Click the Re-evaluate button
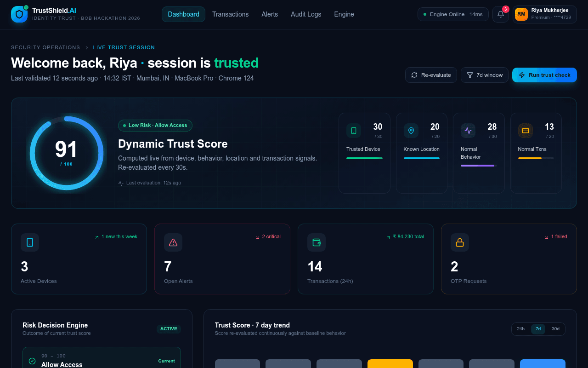 tap(431, 75)
